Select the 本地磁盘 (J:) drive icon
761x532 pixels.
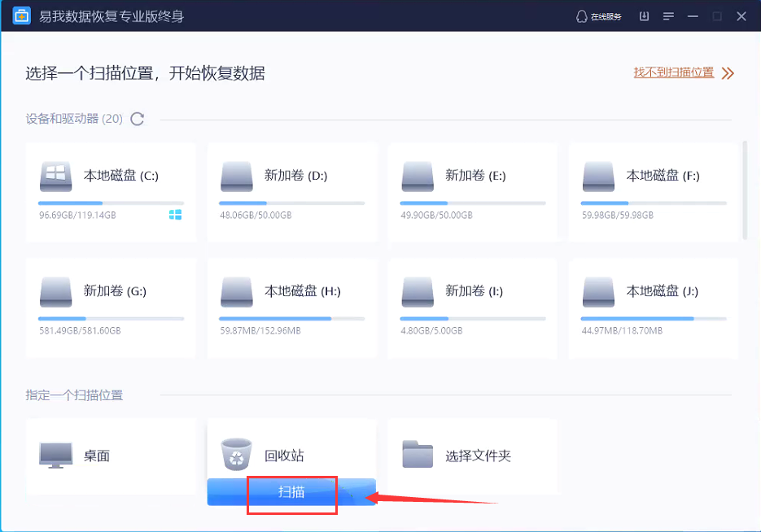pos(598,292)
